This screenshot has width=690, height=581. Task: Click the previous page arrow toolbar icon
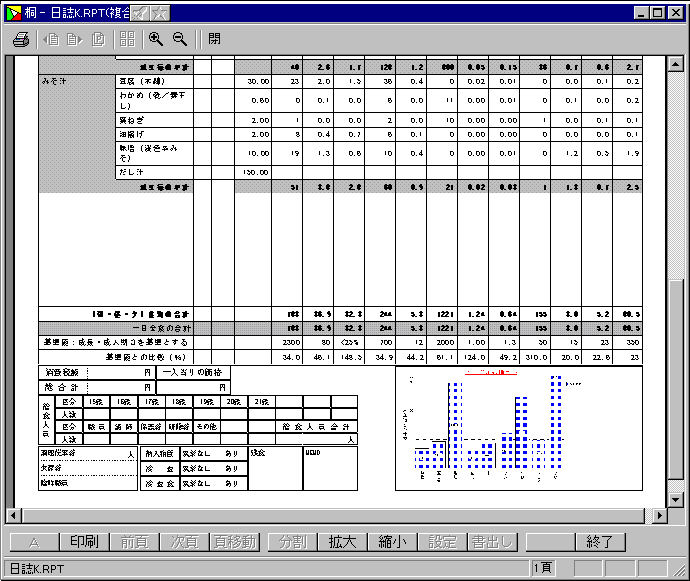click(x=51, y=39)
